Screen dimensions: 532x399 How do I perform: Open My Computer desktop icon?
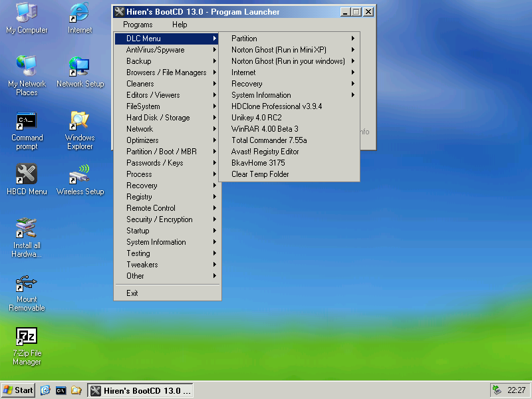pyautogui.click(x=27, y=19)
